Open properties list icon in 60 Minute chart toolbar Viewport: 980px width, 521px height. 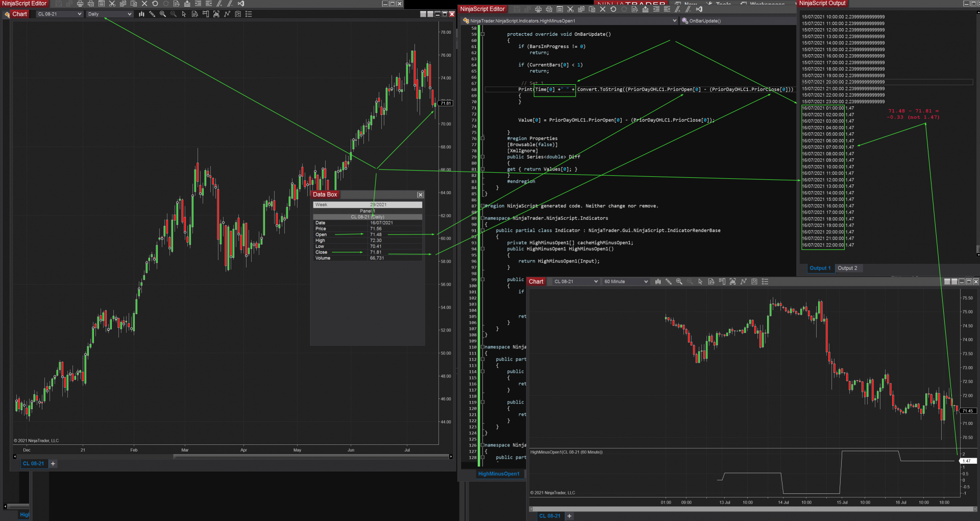(765, 281)
